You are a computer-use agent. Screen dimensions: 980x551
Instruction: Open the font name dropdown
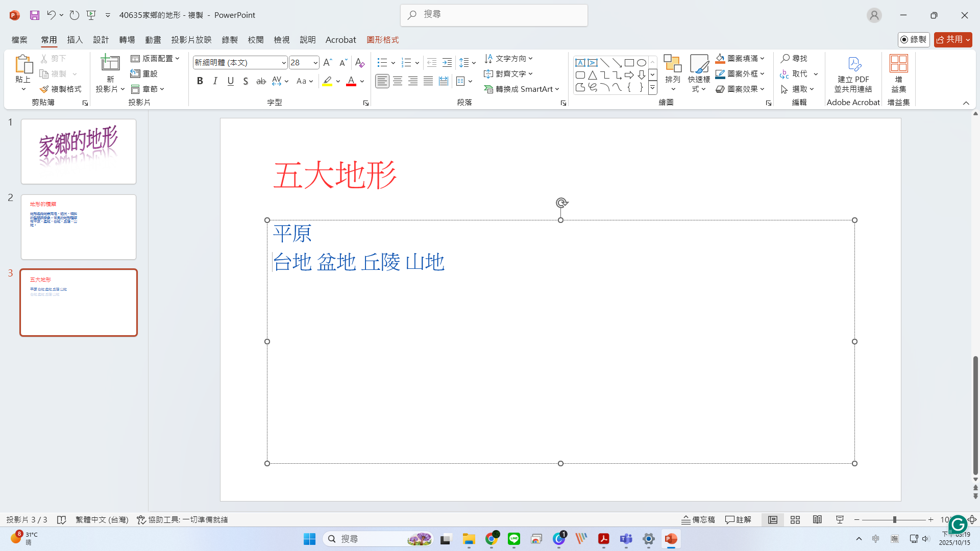[x=284, y=63]
